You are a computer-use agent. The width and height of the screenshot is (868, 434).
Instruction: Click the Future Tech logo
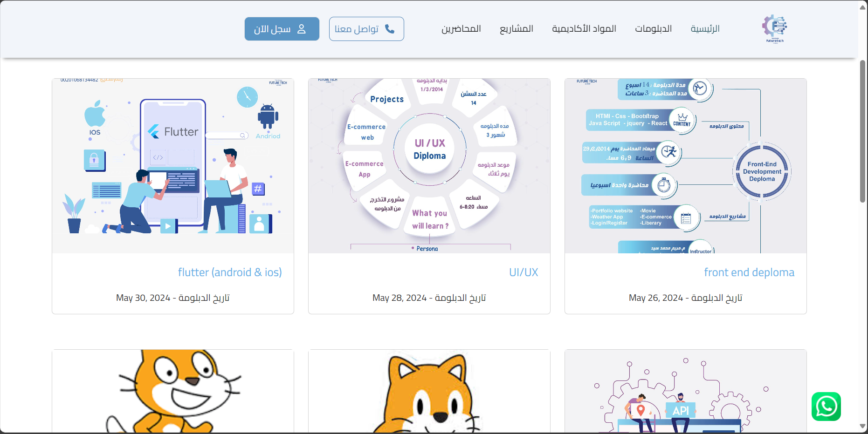tap(774, 28)
